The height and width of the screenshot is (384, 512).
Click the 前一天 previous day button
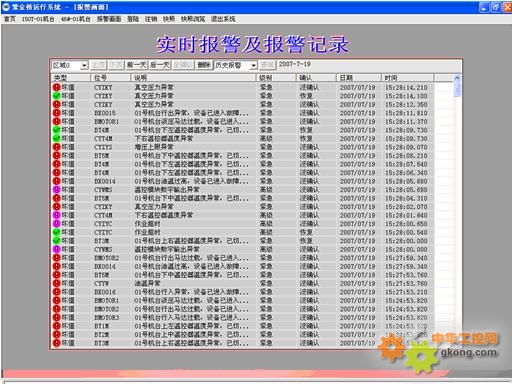coord(137,65)
